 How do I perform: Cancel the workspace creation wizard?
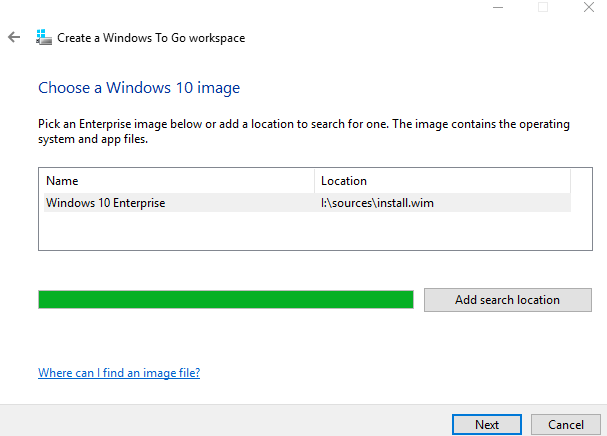(x=566, y=424)
